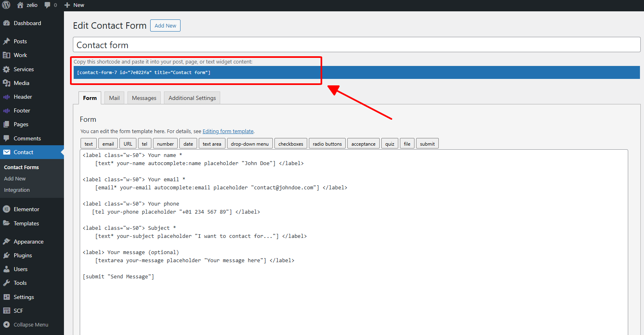
Task: Insert a radio buttons tag
Action: click(x=327, y=144)
